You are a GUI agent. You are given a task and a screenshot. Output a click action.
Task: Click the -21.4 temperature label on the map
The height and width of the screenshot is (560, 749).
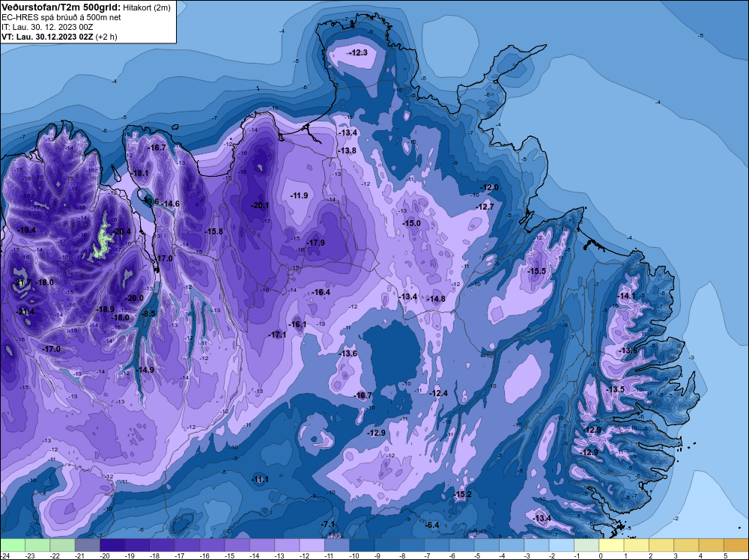pos(25,311)
